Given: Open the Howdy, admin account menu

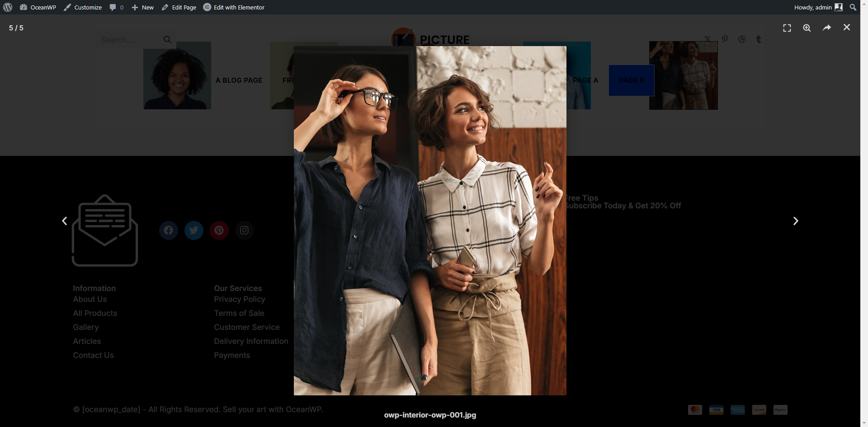Looking at the screenshot, I should pyautogui.click(x=818, y=7).
